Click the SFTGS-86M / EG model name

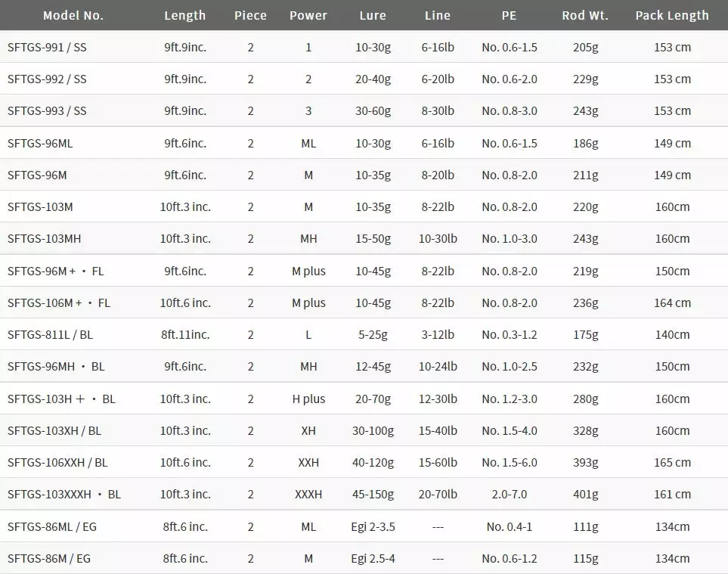coord(49,558)
